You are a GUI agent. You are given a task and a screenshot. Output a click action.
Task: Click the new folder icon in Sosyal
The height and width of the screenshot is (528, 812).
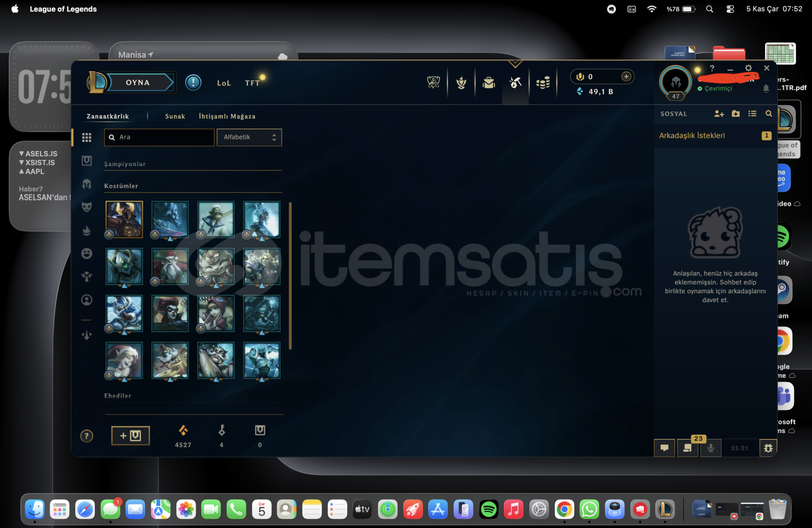[736, 113]
